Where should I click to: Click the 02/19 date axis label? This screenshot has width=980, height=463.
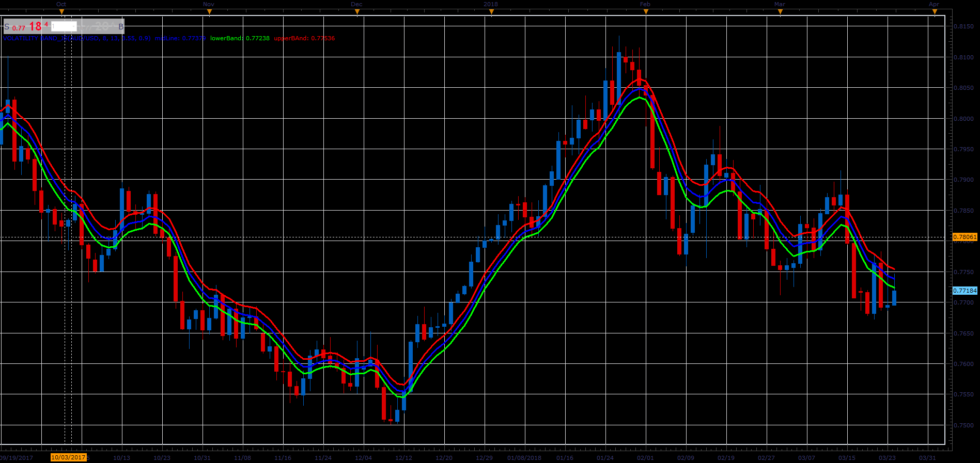[726, 458]
